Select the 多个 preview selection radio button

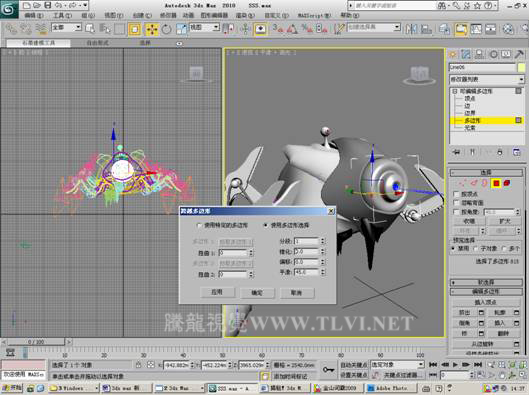click(504, 249)
